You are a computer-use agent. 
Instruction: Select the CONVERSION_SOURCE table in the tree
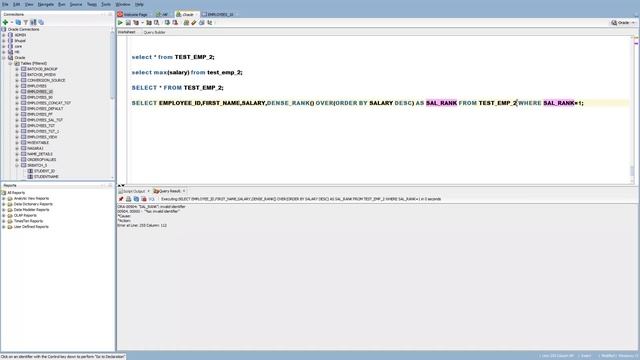coord(46,80)
